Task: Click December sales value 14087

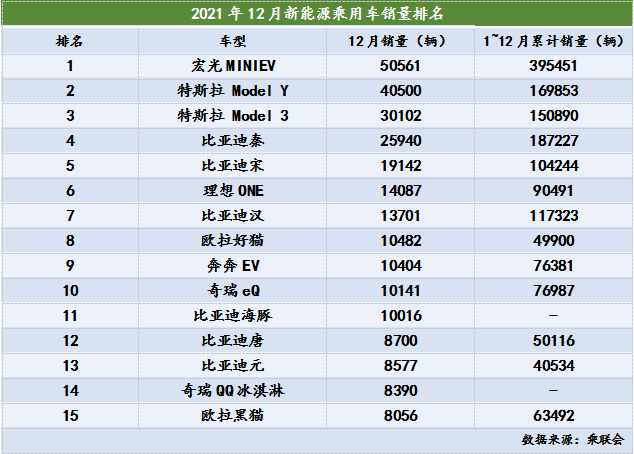Action: click(x=400, y=191)
